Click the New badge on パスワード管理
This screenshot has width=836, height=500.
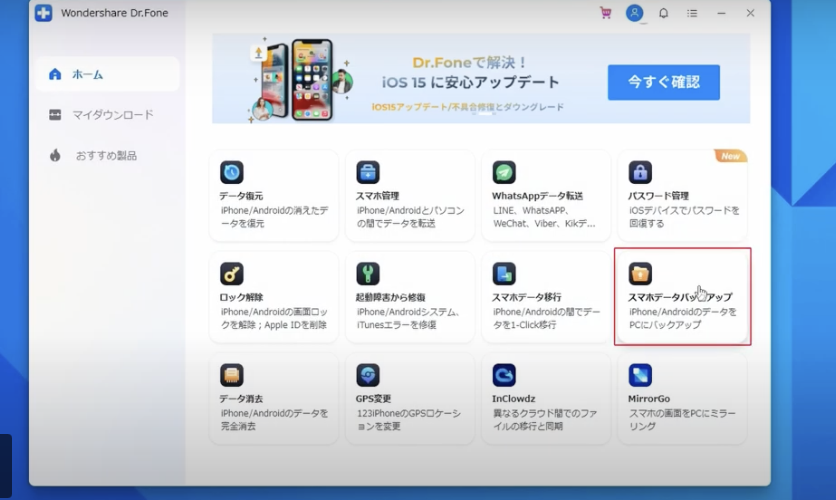pos(731,156)
